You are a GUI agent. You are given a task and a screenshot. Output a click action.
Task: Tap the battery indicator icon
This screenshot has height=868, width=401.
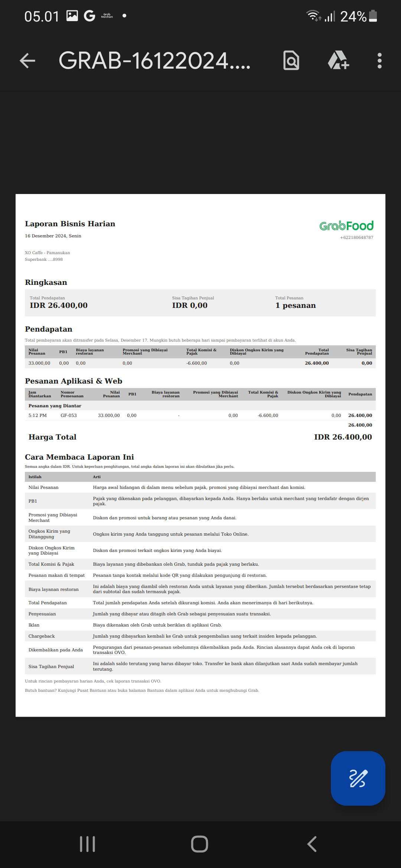373,16
